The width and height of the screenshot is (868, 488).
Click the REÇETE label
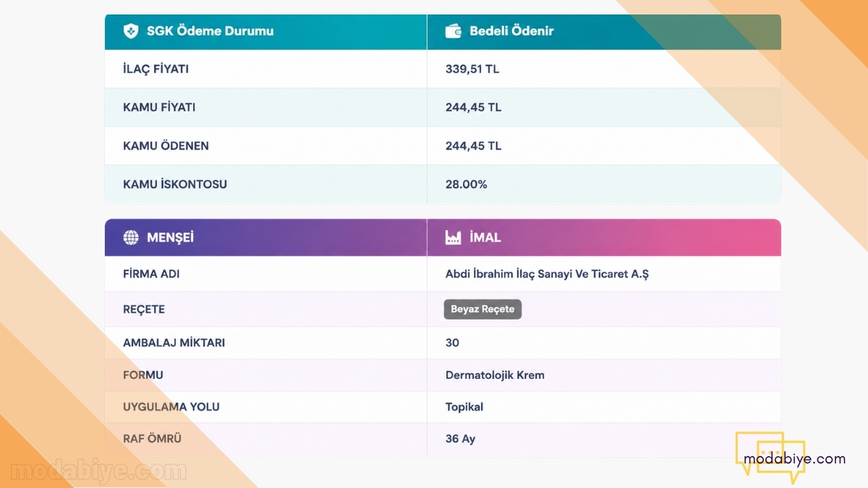click(144, 309)
